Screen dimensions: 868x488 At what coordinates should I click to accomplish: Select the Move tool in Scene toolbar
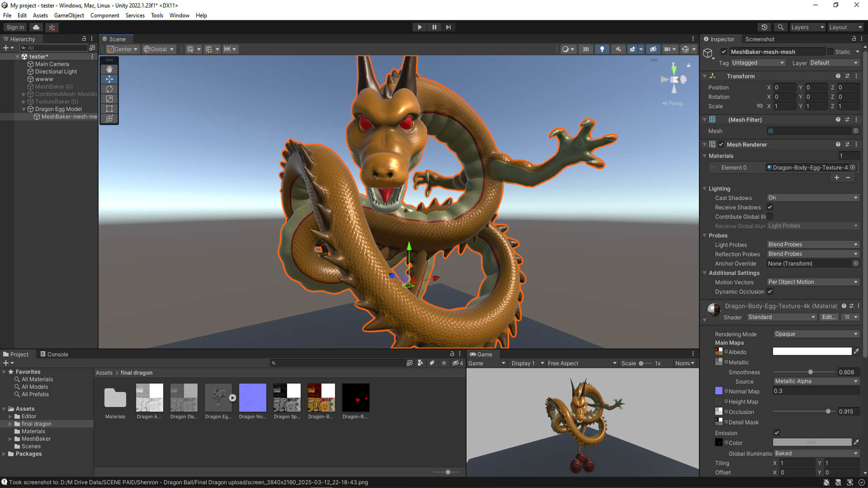pos(109,79)
